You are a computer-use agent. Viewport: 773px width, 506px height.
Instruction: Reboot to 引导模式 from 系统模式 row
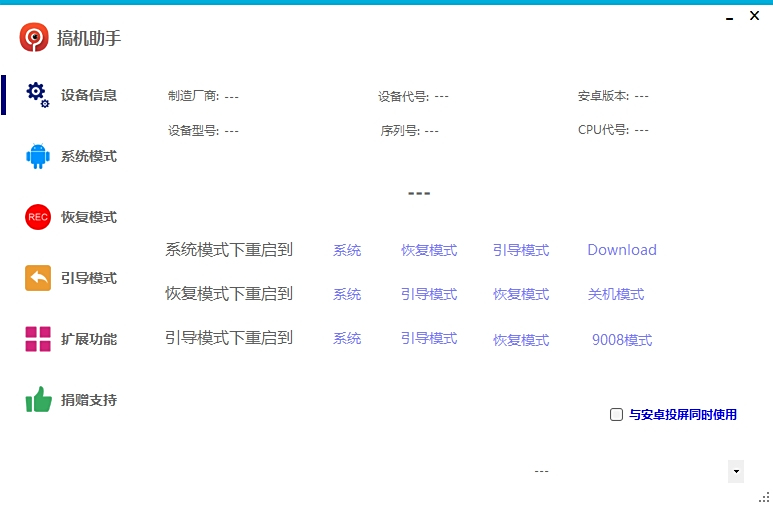click(x=521, y=250)
